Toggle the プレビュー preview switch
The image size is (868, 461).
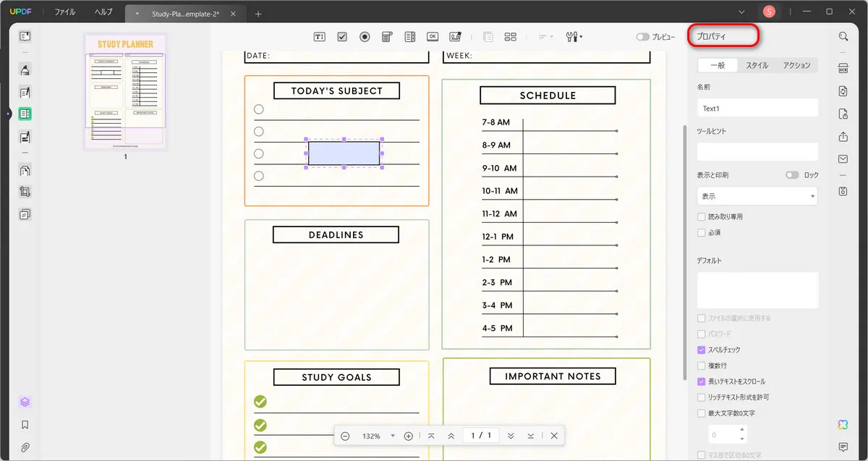[x=642, y=37]
